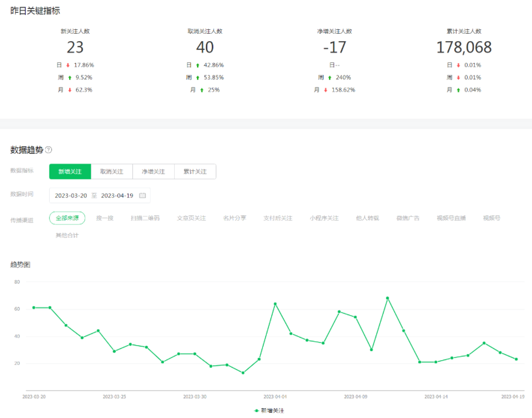
Task: Pick the 支付后关注 channel filter
Action: [278, 218]
